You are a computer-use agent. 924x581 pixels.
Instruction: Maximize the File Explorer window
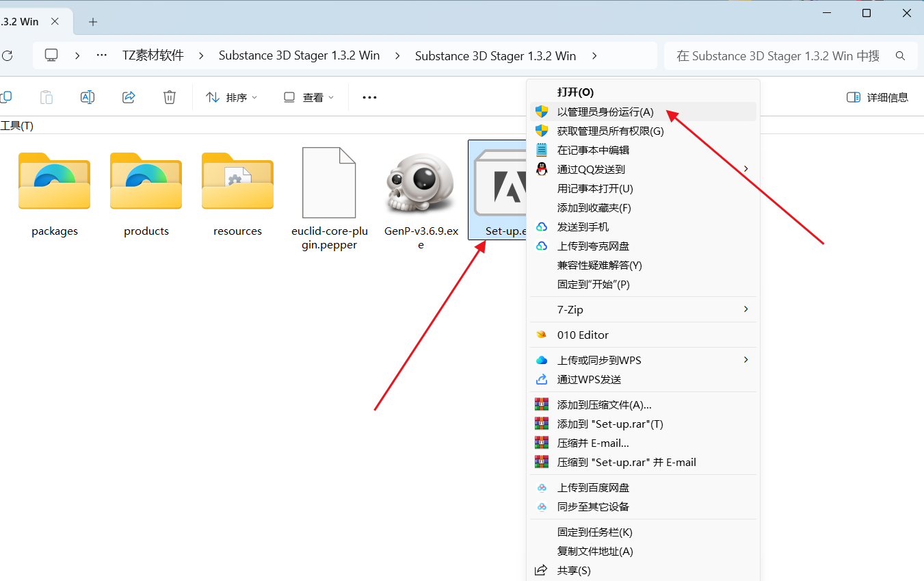[x=867, y=13]
